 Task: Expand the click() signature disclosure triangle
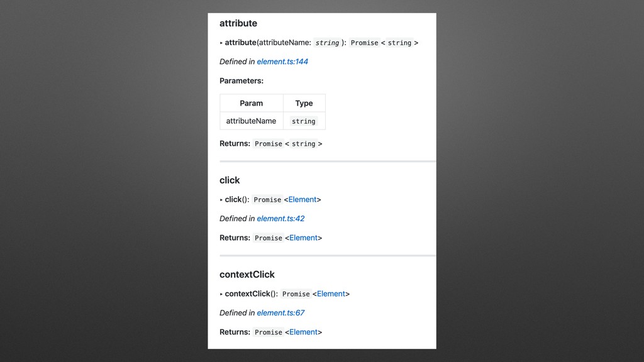[221, 200]
